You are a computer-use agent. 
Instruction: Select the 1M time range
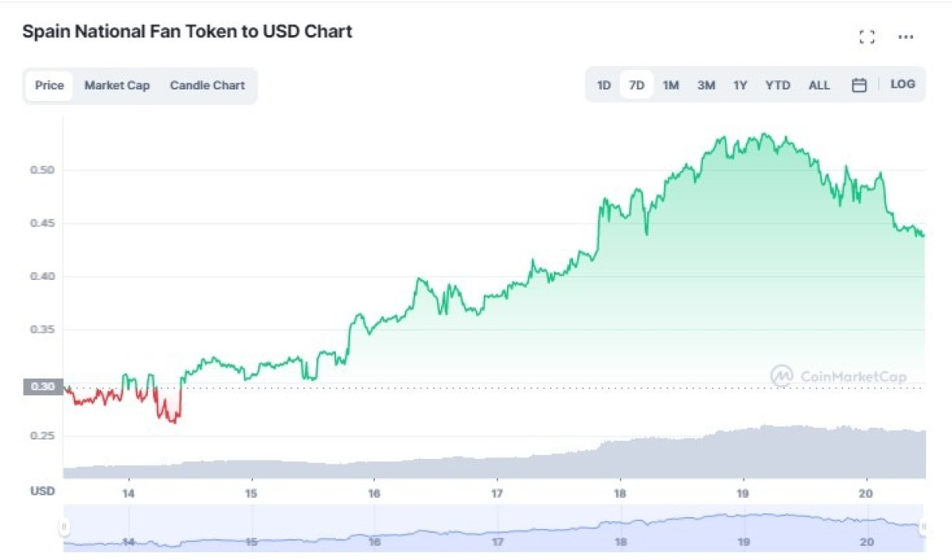670,86
